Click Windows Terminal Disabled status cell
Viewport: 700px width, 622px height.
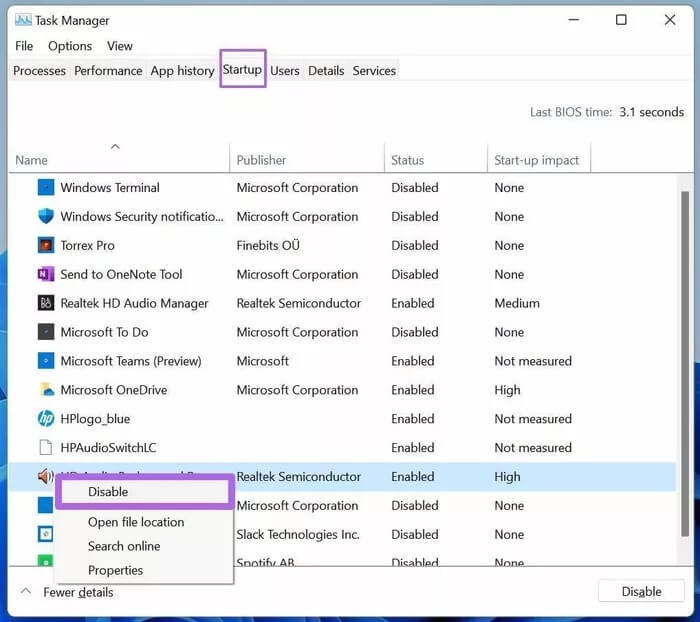pyautogui.click(x=415, y=188)
